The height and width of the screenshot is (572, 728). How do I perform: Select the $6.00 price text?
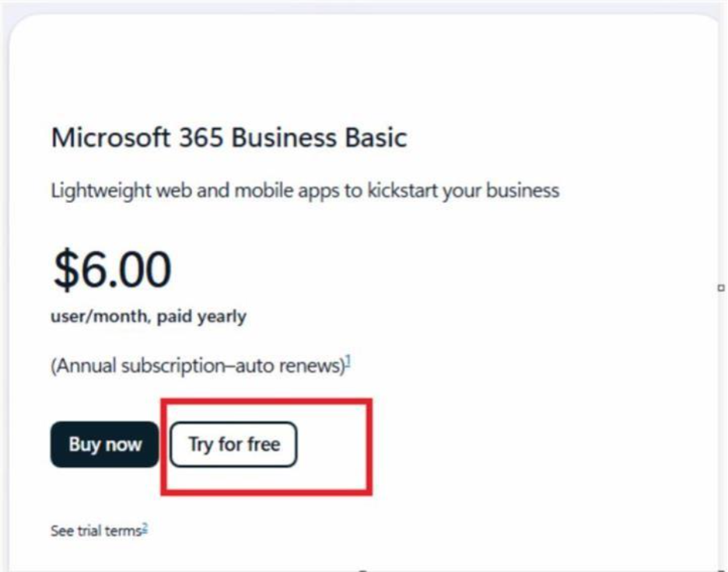111,268
